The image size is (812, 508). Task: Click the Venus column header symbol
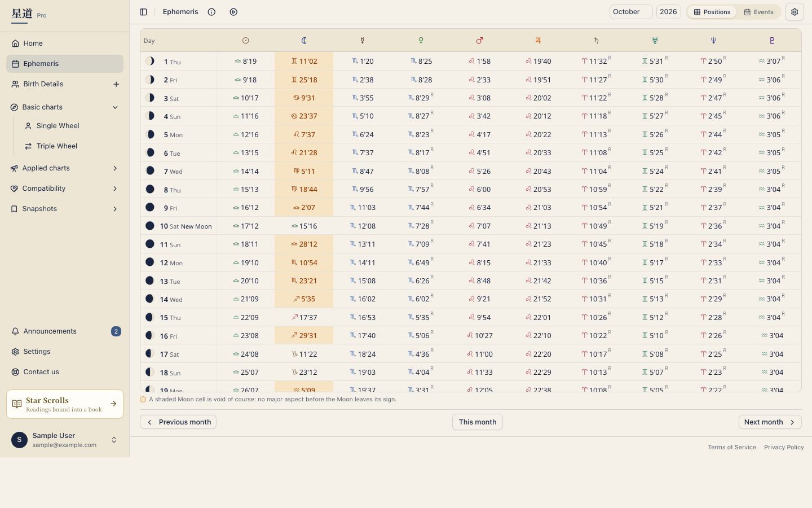tap(421, 41)
